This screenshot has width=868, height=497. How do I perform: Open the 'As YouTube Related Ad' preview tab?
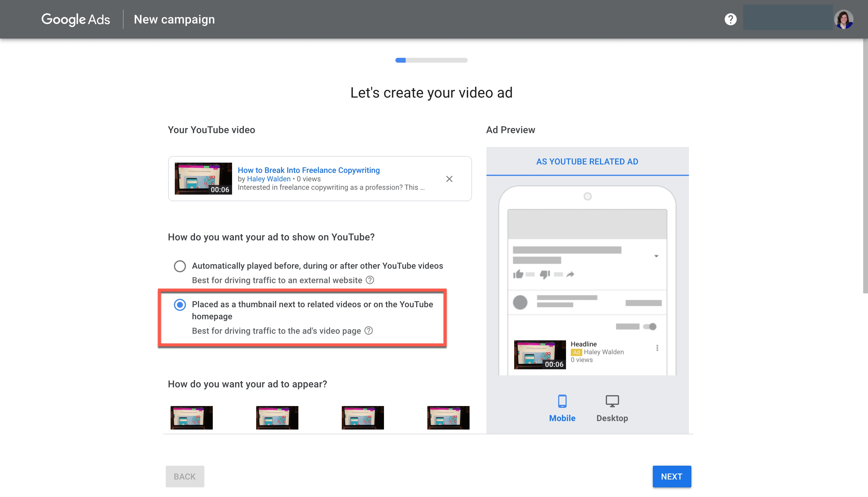(x=587, y=161)
